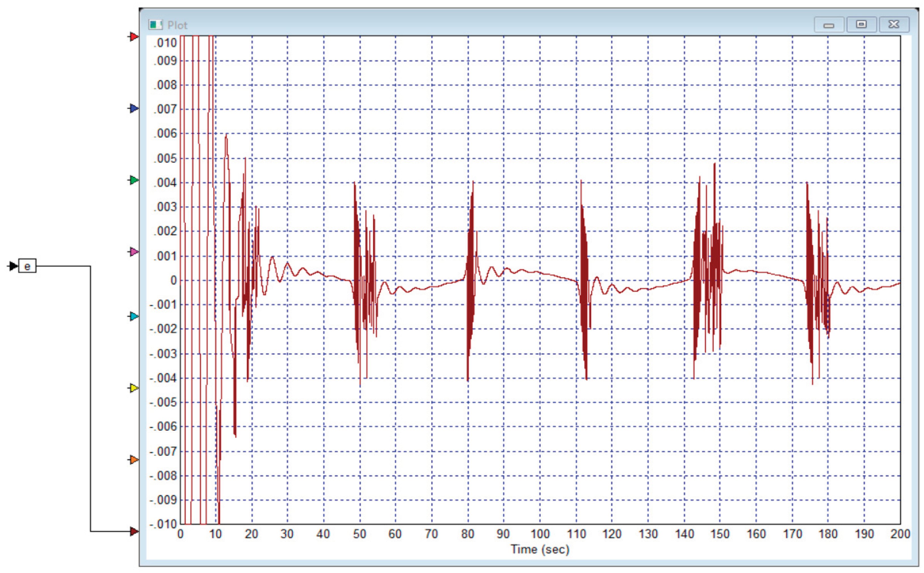The image size is (924, 573).
Task: Click the black input arrow of block e
Action: 12,266
